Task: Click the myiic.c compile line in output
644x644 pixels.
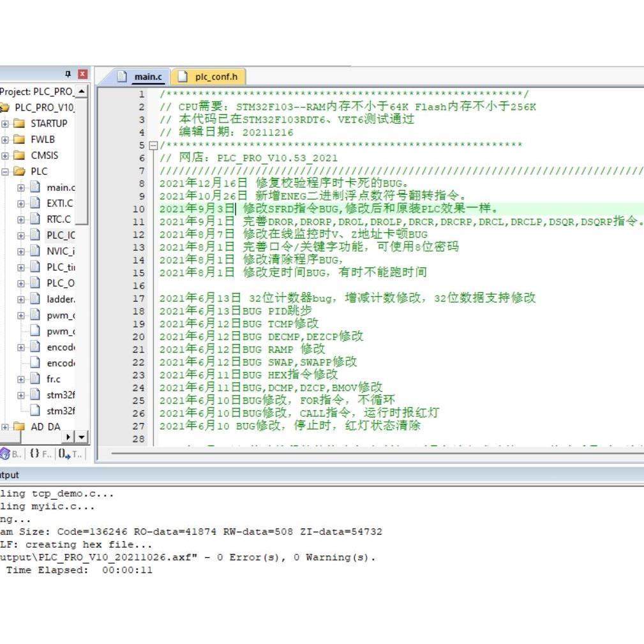Action: click(x=47, y=506)
